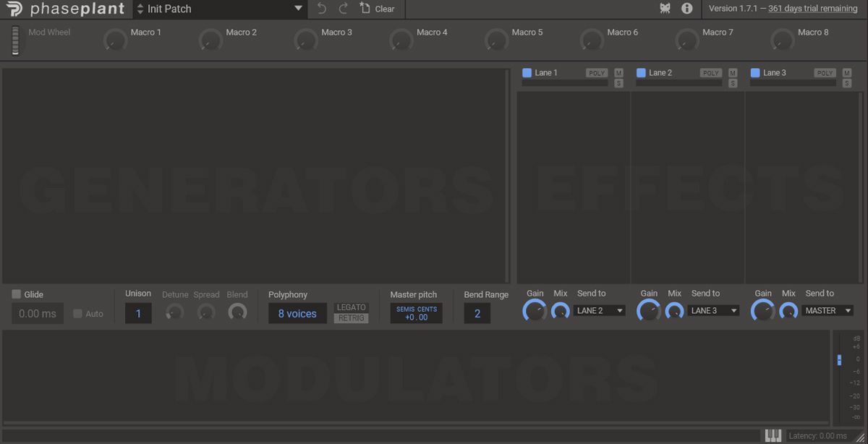Viewport: 868px width, 444px height.
Task: Click the Lane 1 name label
Action: (546, 73)
